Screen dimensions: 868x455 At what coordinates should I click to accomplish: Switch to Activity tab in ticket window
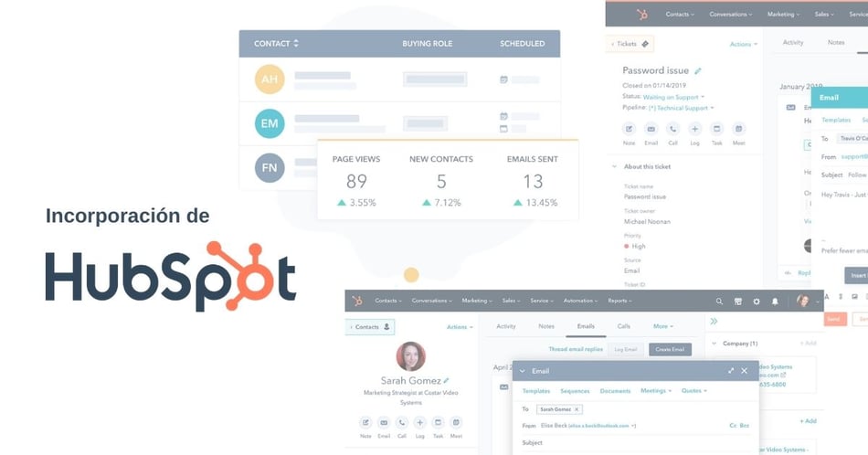pyautogui.click(x=793, y=43)
